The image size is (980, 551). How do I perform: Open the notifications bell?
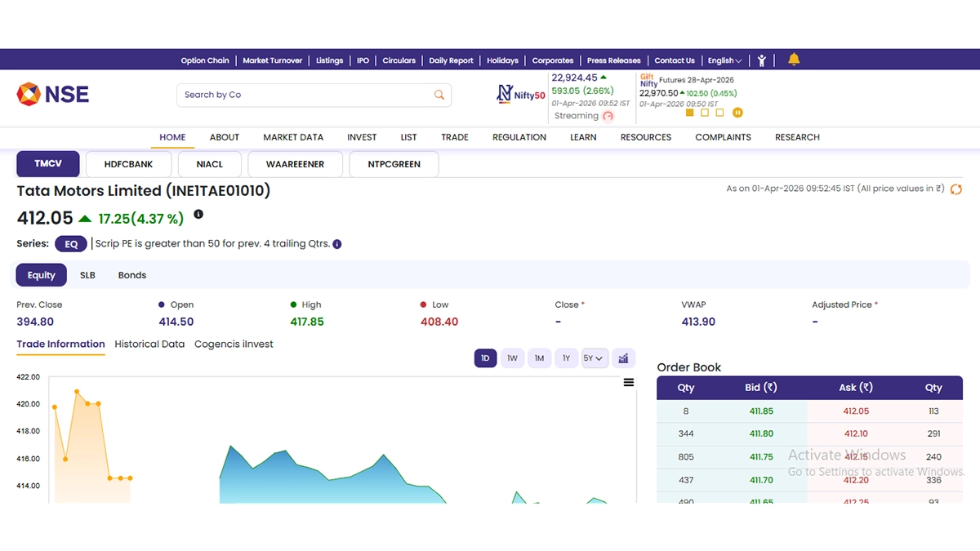tap(794, 60)
